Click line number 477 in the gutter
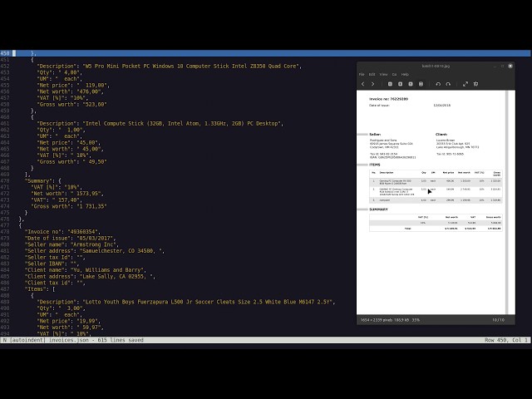Screen dimensions: 532x399 pos(5,225)
